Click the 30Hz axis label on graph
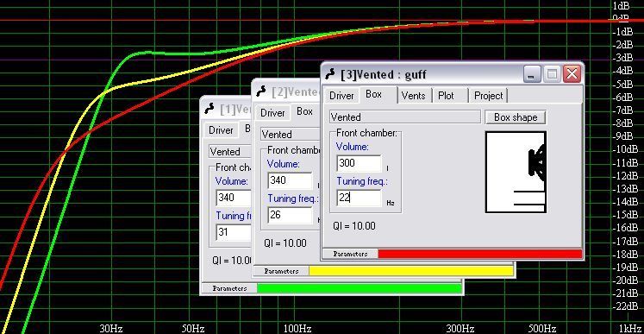644x334 pixels. click(111, 329)
